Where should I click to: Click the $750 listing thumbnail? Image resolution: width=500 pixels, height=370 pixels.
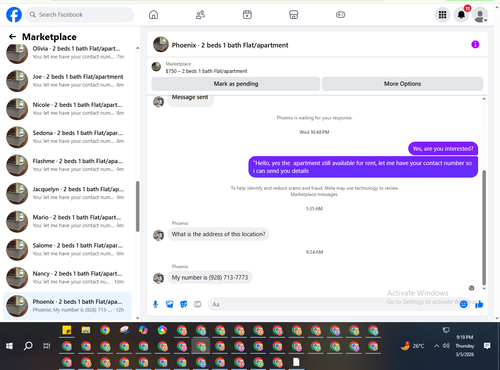tap(156, 67)
